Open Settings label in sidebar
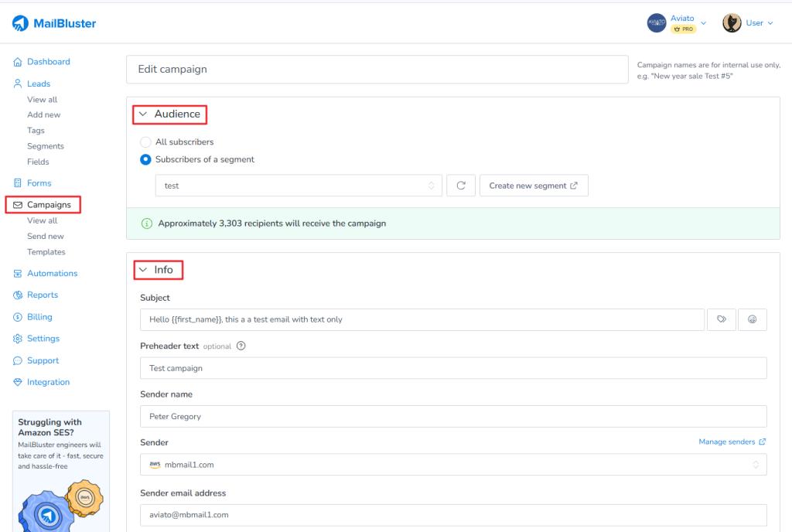 point(43,338)
